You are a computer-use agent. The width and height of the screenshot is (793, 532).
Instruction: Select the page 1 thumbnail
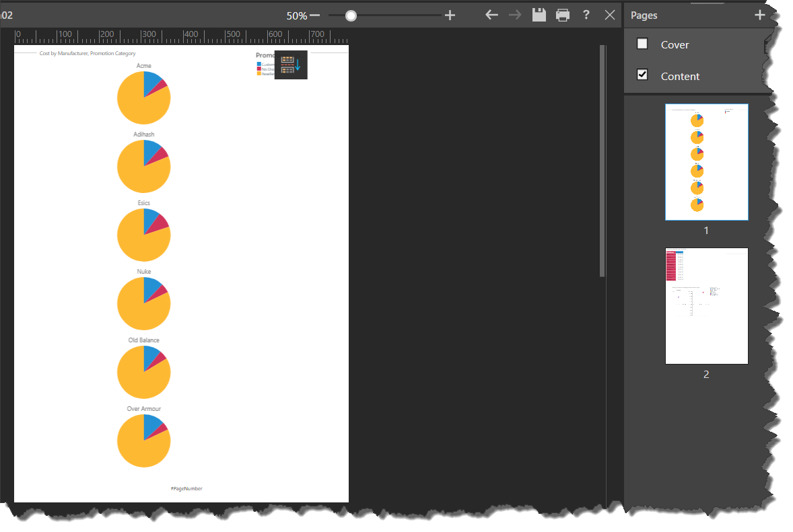coord(706,162)
